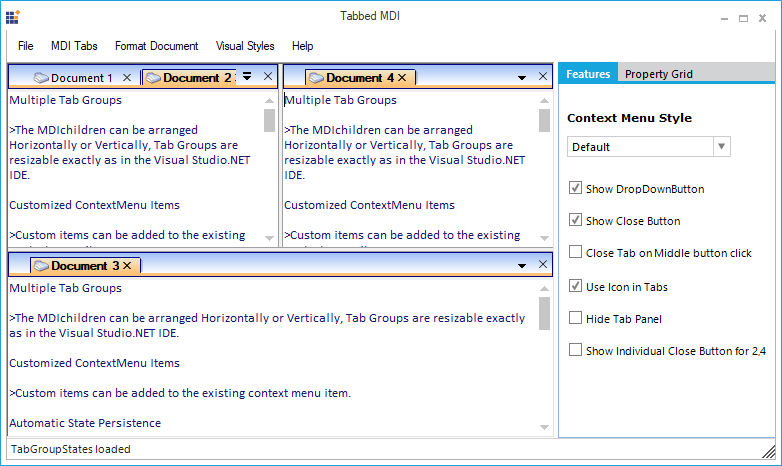Click the 'Context Menu Style' heading label
The height and width of the screenshot is (466, 782).
click(x=629, y=118)
